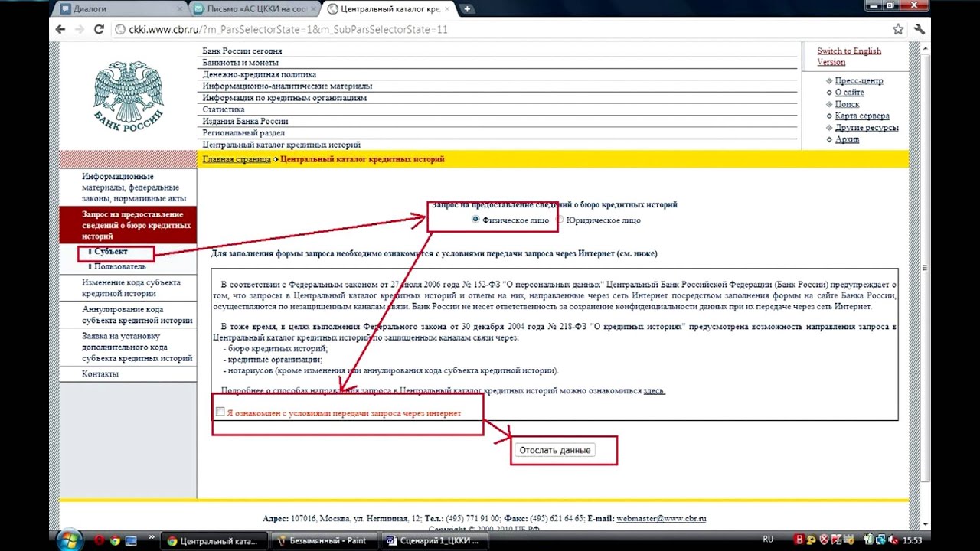Open the Другие ресурсы link

(x=867, y=128)
